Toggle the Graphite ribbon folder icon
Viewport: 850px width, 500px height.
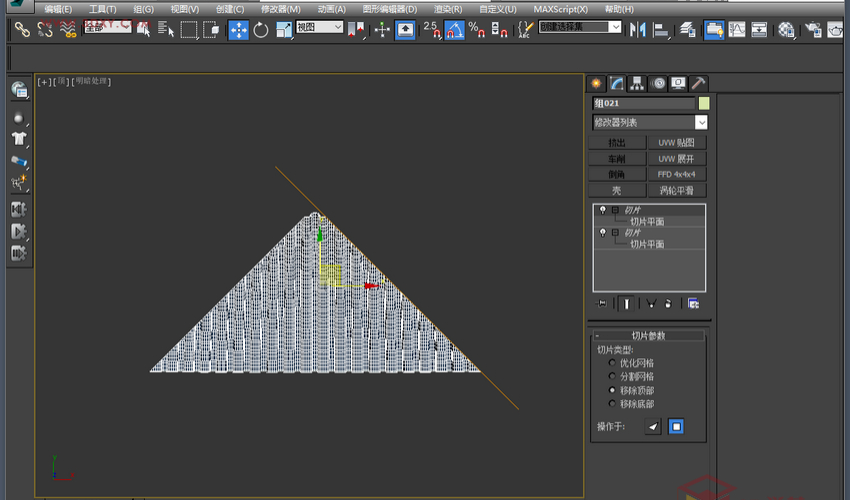[x=714, y=29]
